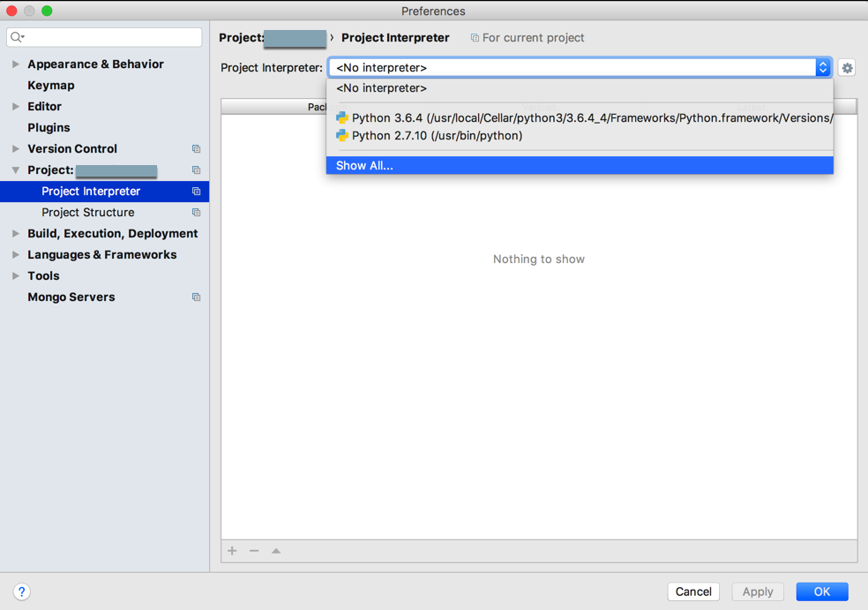Open Keymap settings page

(51, 86)
